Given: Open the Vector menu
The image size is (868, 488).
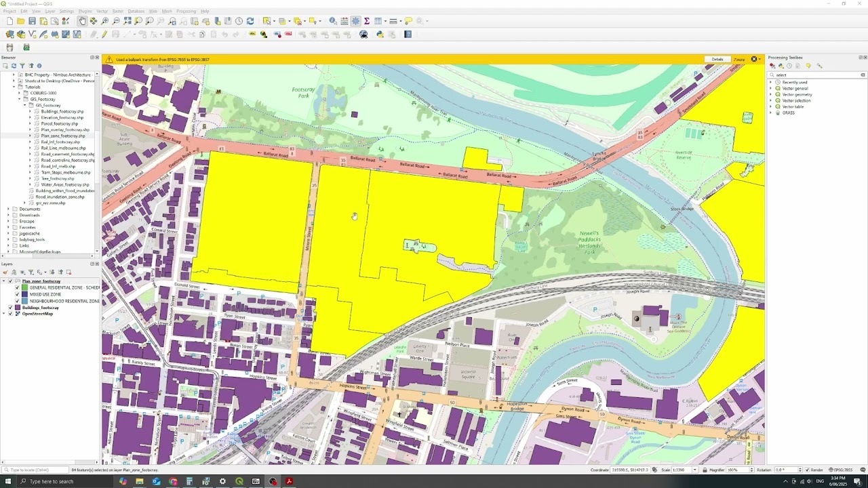Looking at the screenshot, I should (102, 12).
